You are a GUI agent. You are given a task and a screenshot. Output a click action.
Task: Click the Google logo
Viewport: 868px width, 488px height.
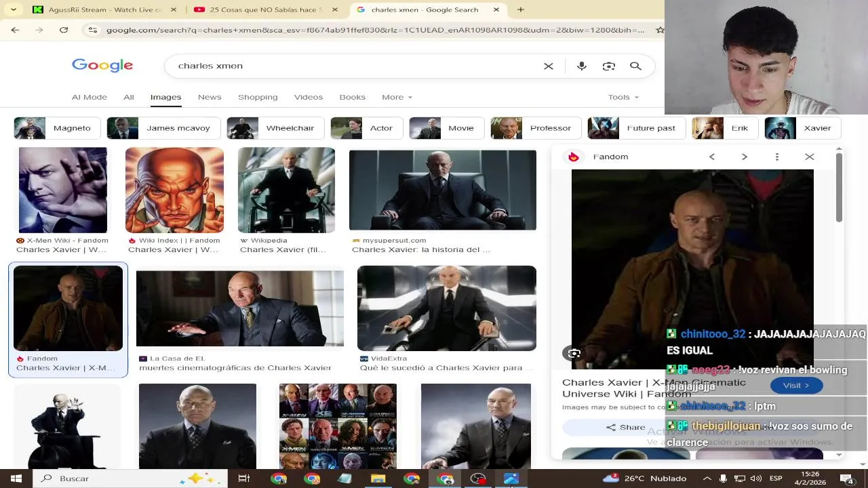tap(102, 65)
